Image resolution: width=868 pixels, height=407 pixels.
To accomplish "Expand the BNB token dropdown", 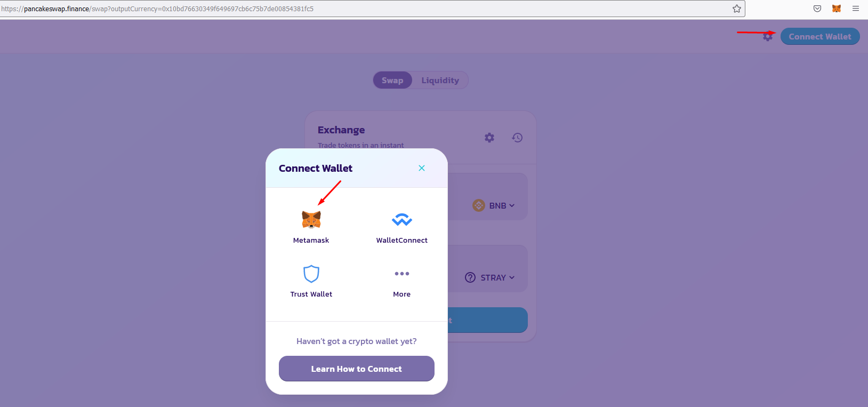I will pos(494,205).
